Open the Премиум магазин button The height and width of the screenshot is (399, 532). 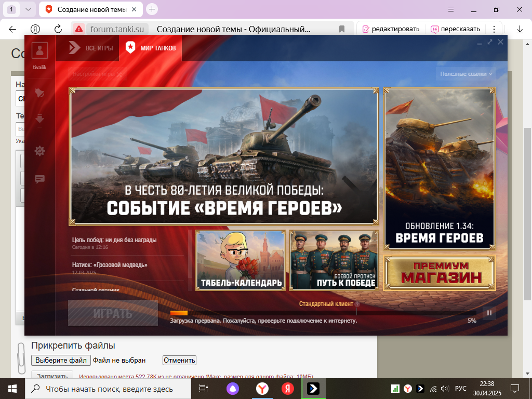click(440, 273)
